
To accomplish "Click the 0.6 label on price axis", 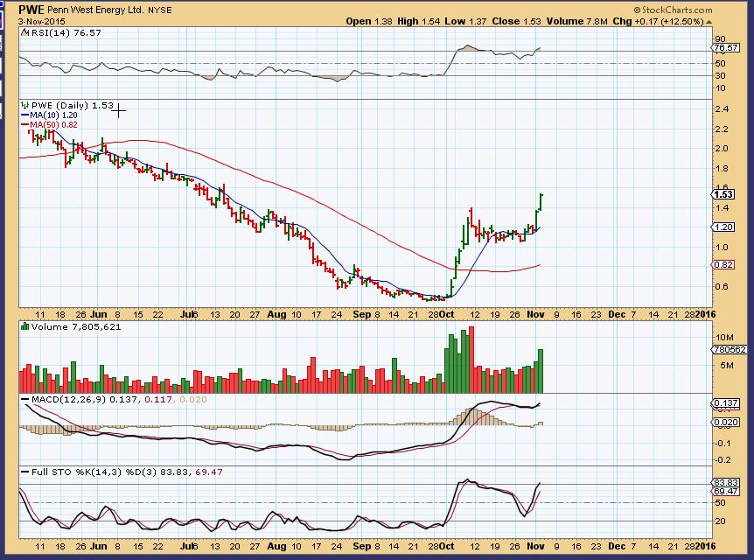I will point(723,287).
